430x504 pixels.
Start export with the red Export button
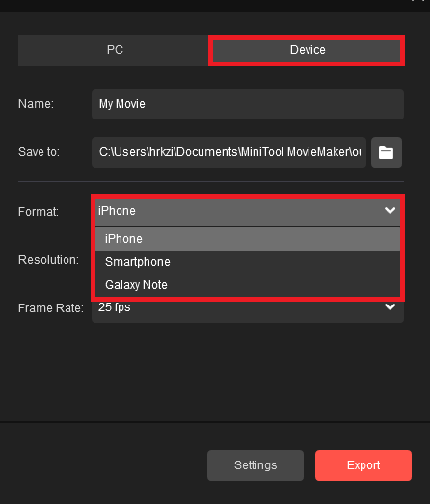click(363, 465)
